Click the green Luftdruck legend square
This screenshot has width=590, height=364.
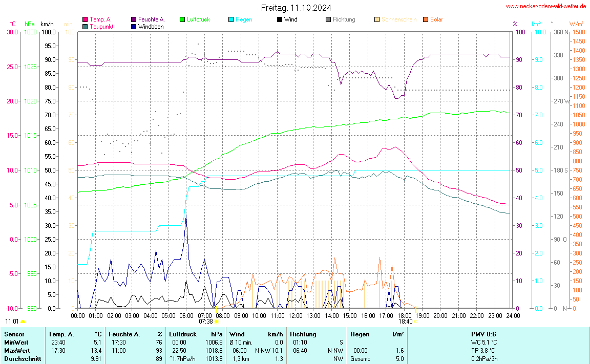pyautogui.click(x=182, y=19)
